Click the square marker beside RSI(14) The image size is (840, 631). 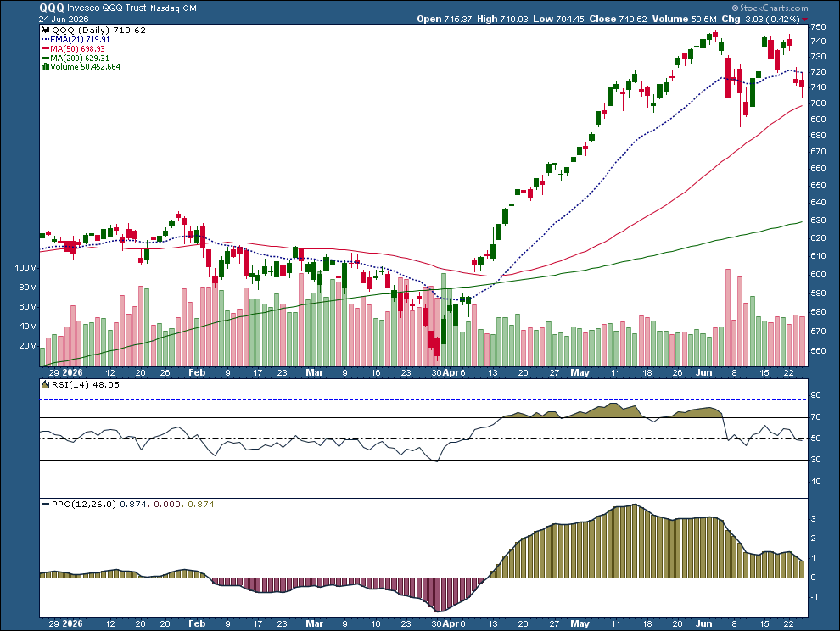[45, 384]
